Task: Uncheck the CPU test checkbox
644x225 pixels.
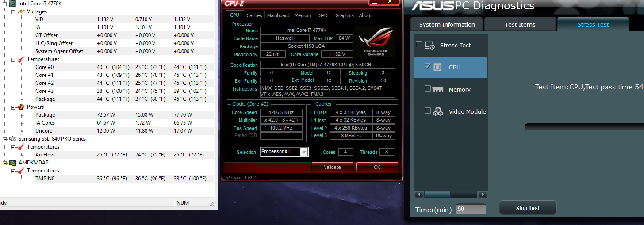Action: (427, 67)
